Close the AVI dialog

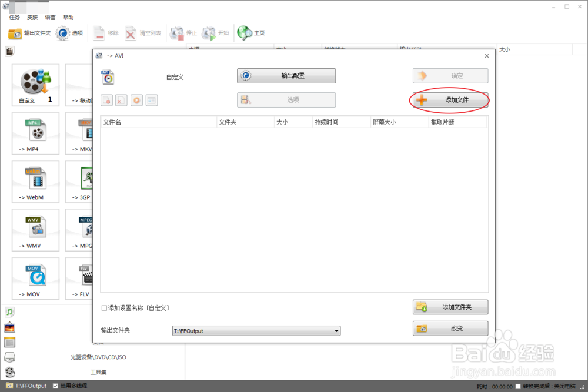pos(487,56)
